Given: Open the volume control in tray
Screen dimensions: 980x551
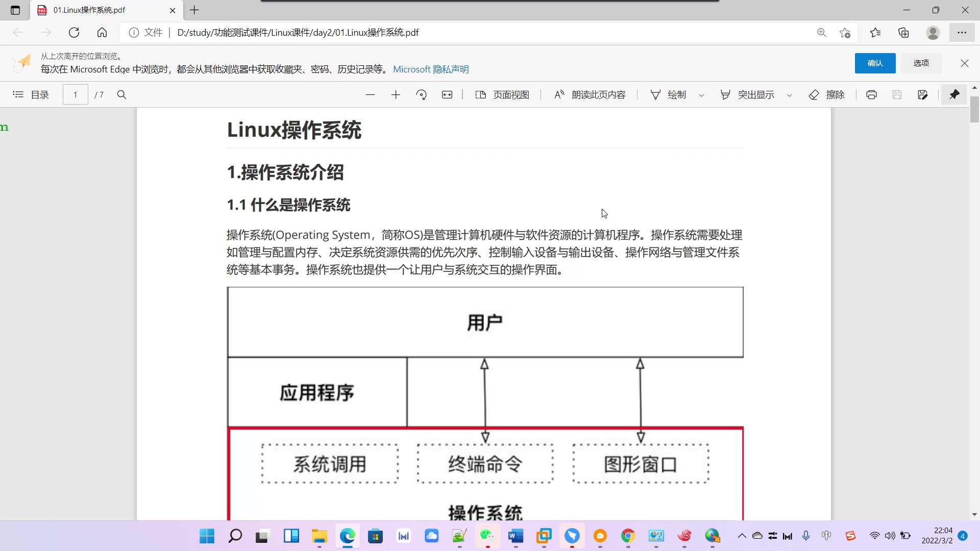Looking at the screenshot, I should pyautogui.click(x=890, y=536).
